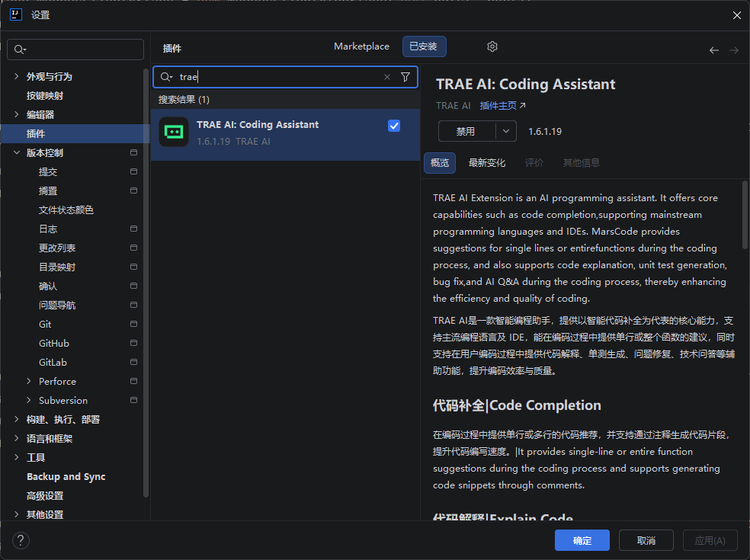
Task: Navigate back with the left arrow
Action: (x=714, y=50)
